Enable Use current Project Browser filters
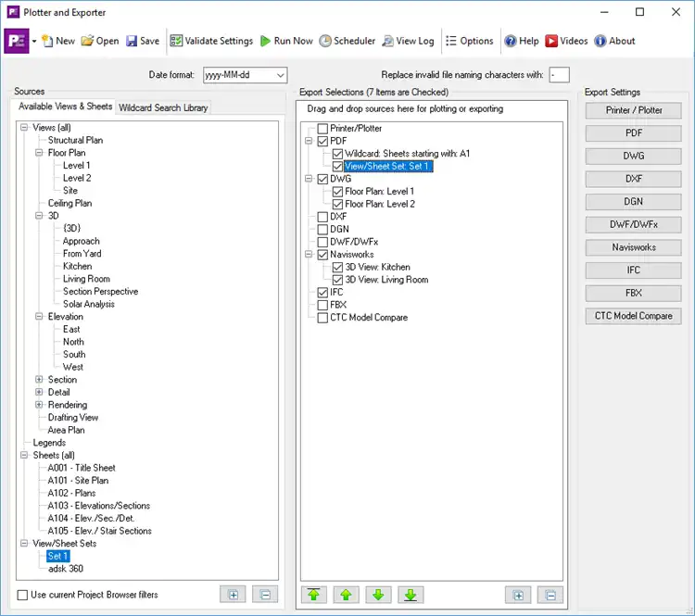 (22, 596)
